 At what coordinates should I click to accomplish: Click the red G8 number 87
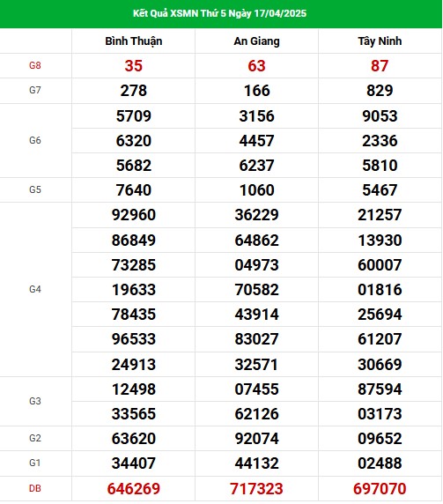[x=380, y=66]
